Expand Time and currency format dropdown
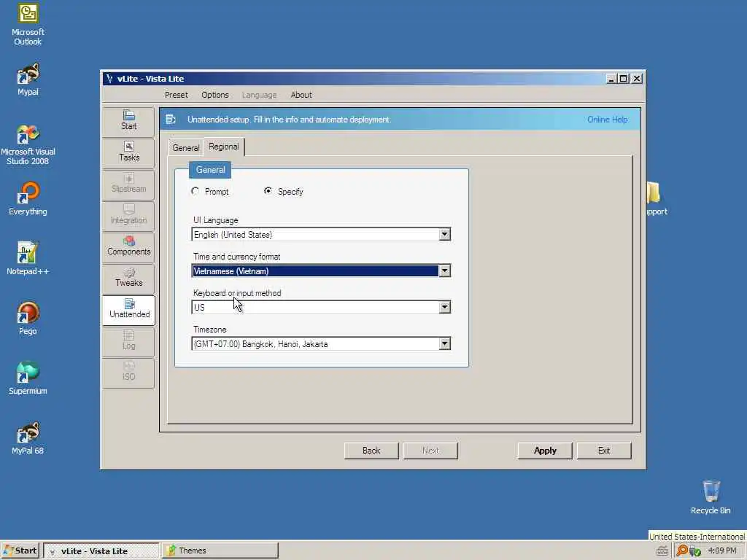 [444, 271]
